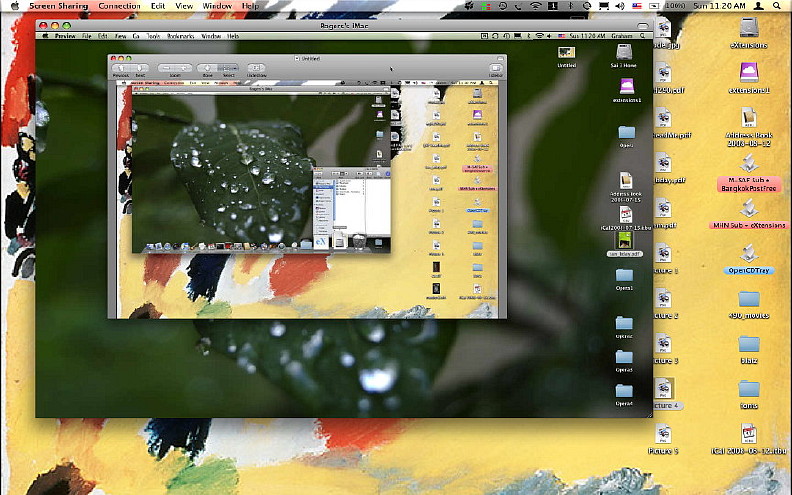The image size is (792, 495).
Task: Open the local Wi-Fi status icon
Action: (536, 6)
